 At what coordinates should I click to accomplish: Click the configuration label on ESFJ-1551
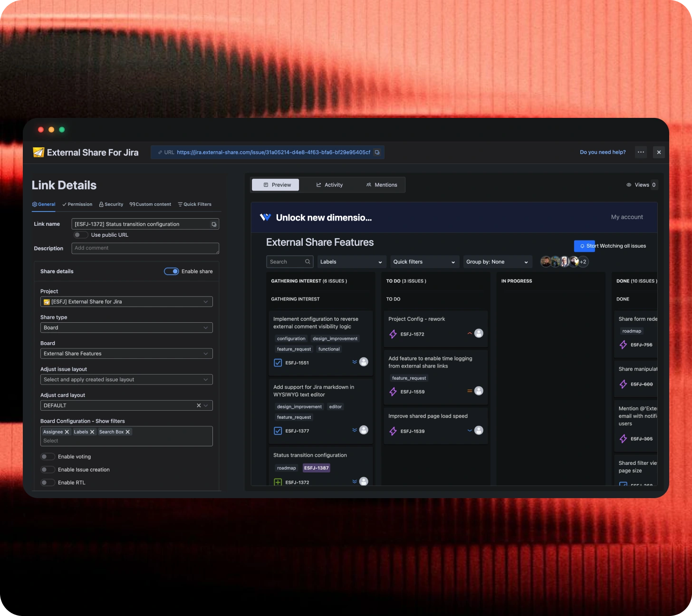pyautogui.click(x=291, y=339)
